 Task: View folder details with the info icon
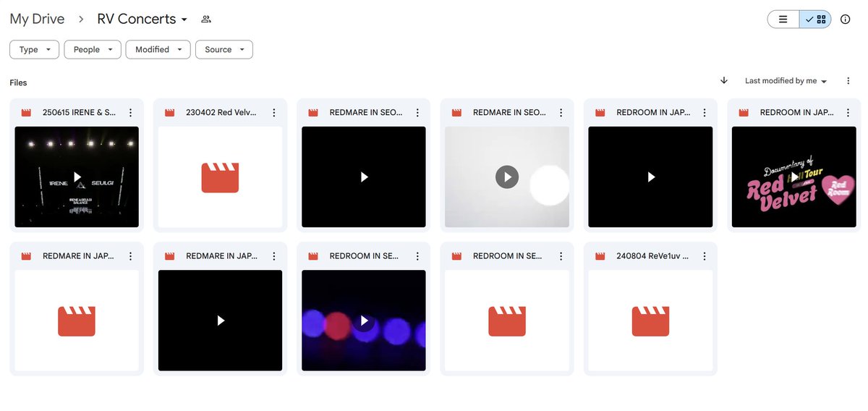coord(846,20)
